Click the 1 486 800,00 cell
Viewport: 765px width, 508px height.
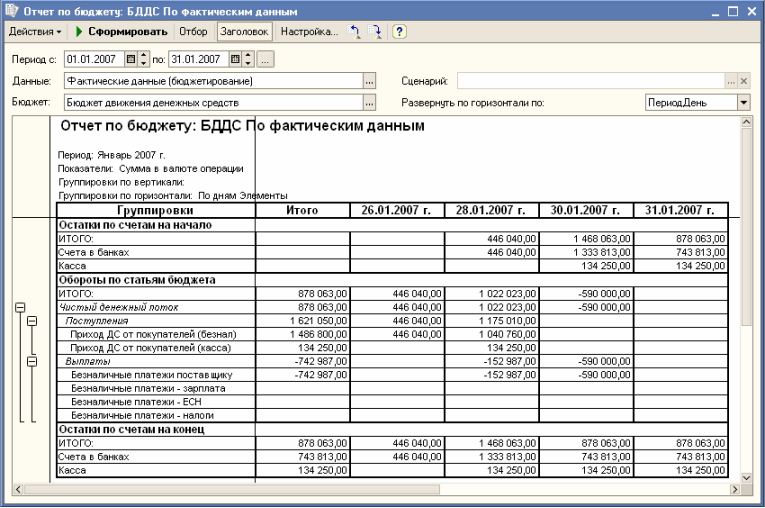point(302,335)
